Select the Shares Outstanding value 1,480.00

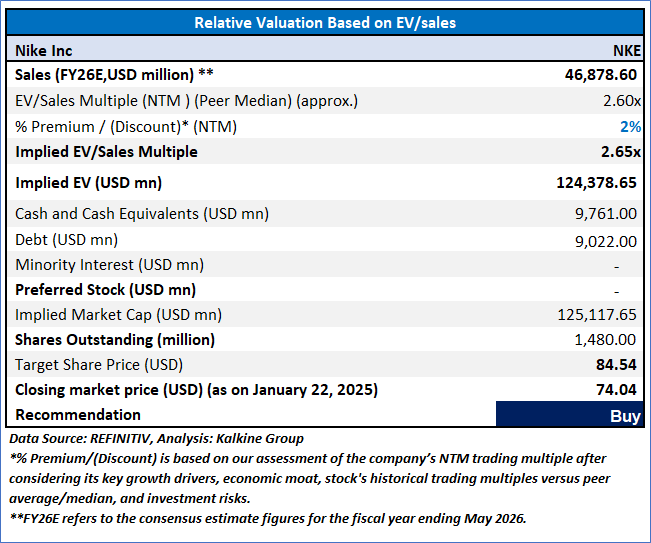click(x=605, y=340)
